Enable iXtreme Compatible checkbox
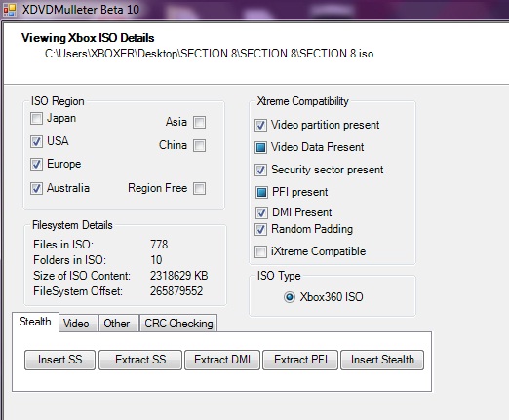509x420 pixels. pos(260,251)
